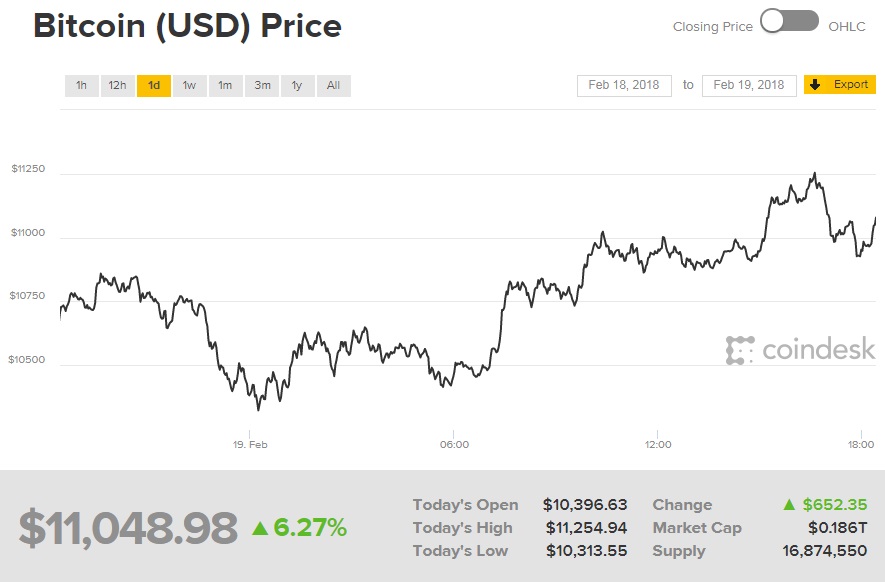Show All price history
This screenshot has height=582, width=885.
tap(333, 86)
